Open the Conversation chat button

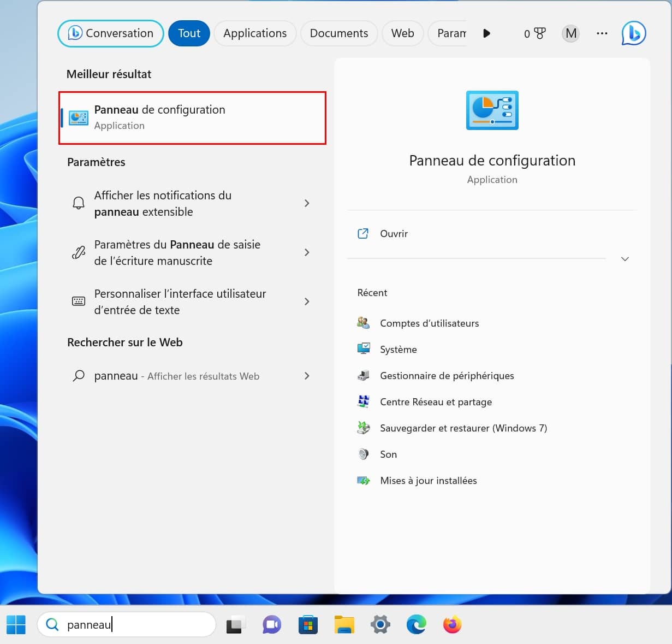[x=110, y=33]
